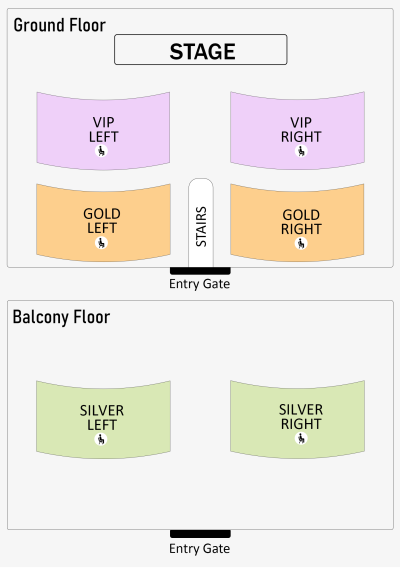Click wheelchair icon in VIP RIGHT section
Screen dimensions: 400x568
(x=301, y=151)
